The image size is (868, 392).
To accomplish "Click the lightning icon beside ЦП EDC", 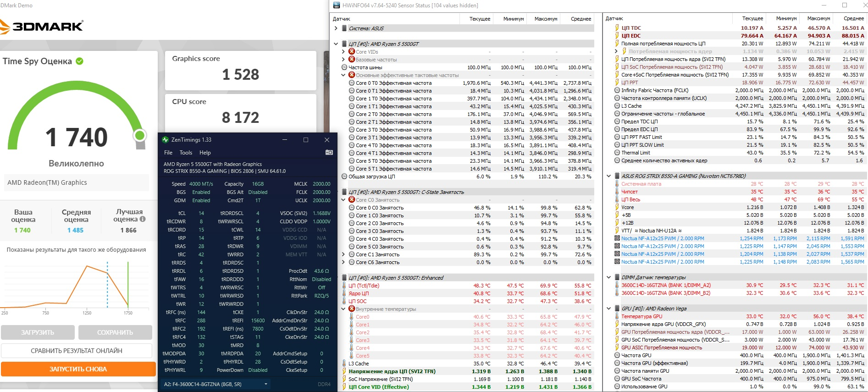I will [617, 36].
